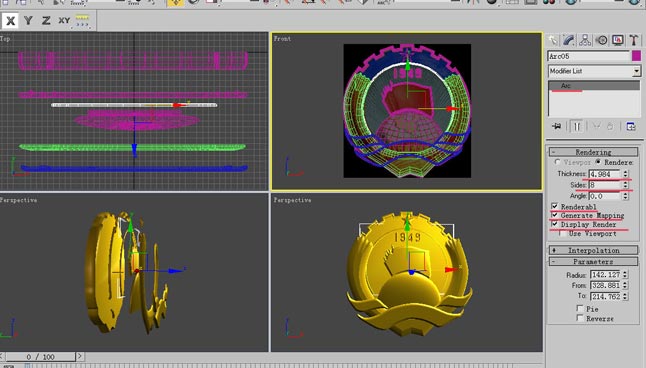Click the To spinner arrows
646x368 pixels.
click(x=625, y=296)
